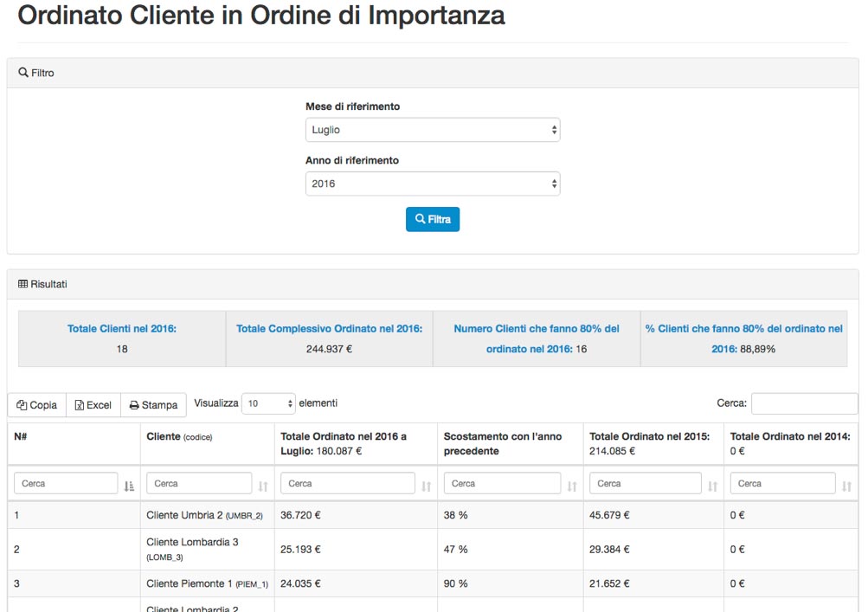The image size is (868, 612).
Task: Focus the Totale Ordinato 2014 Cerca field
Action: coord(782,483)
